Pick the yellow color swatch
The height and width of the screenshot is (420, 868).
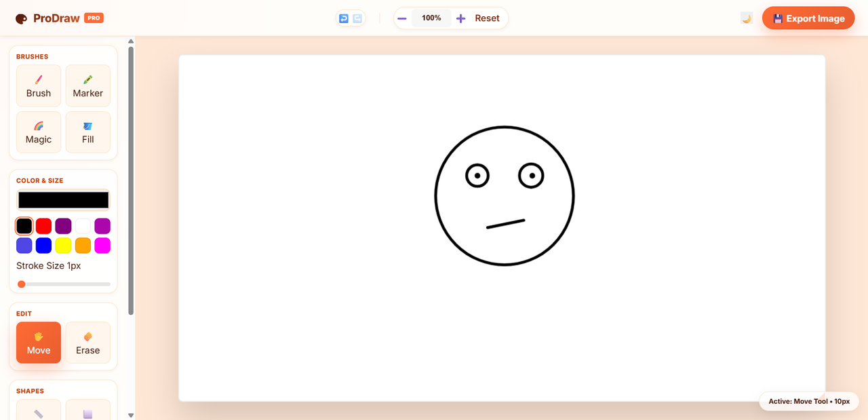(x=63, y=245)
